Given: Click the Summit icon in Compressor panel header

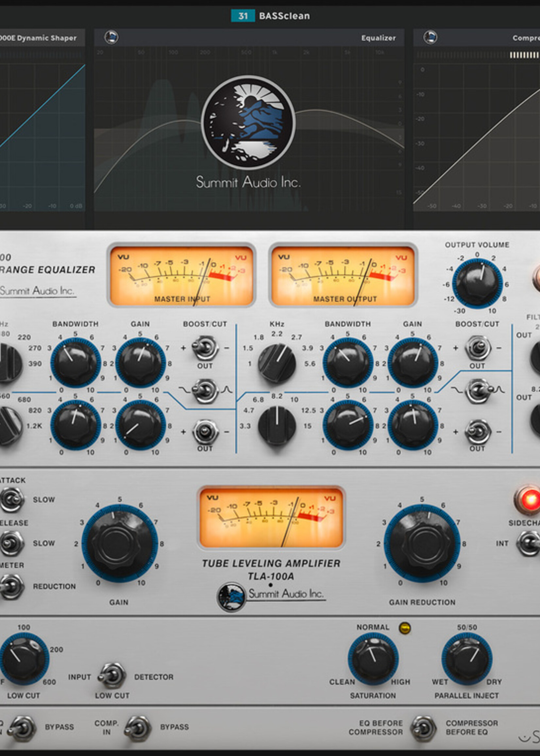Looking at the screenshot, I should click(430, 37).
